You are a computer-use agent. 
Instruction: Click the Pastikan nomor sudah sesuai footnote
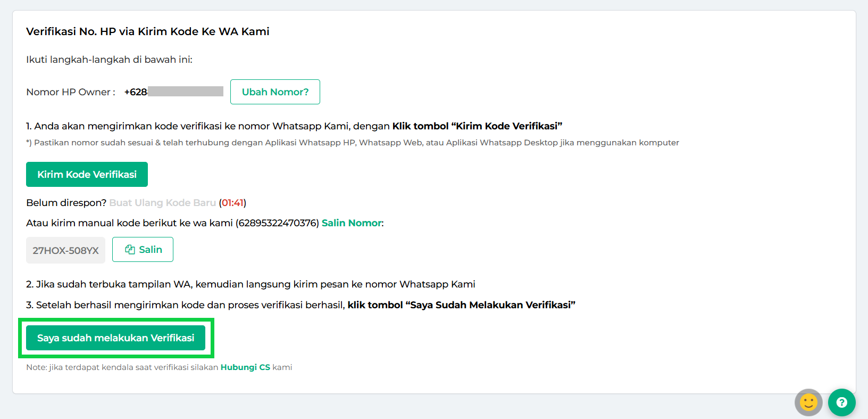[x=352, y=143]
